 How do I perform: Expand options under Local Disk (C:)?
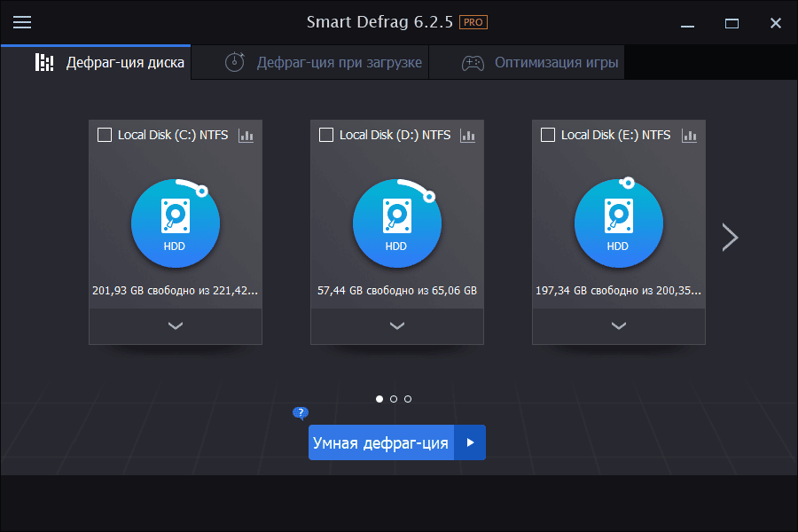[176, 326]
